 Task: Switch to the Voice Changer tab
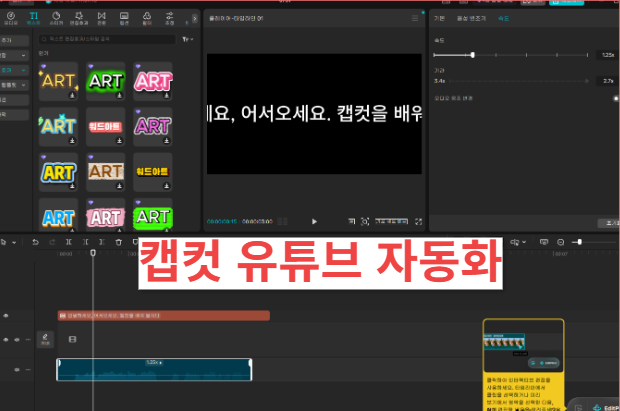click(471, 18)
